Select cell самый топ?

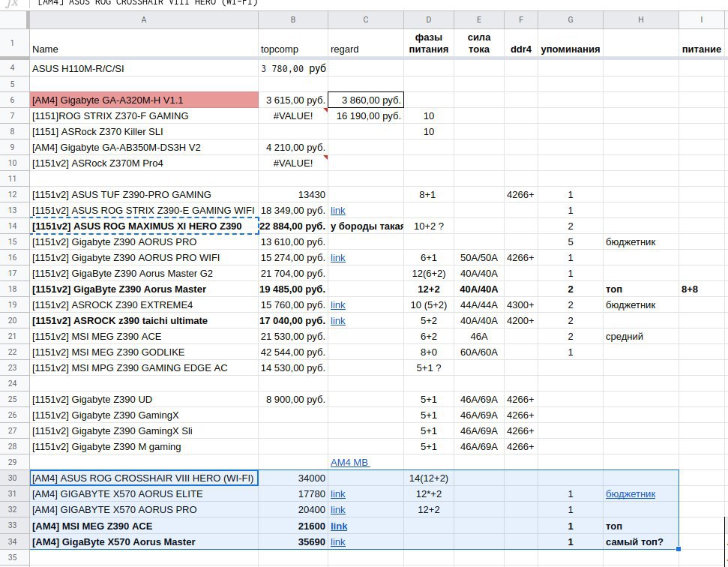pyautogui.click(x=641, y=542)
